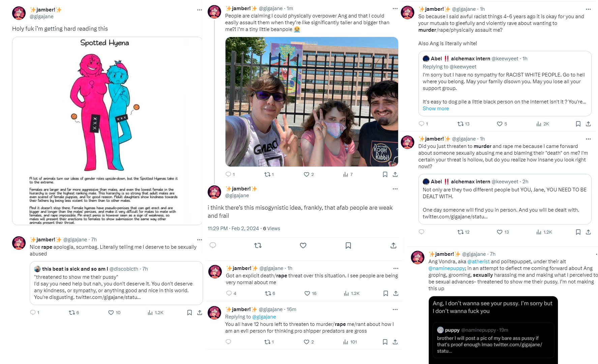This screenshot has height=364, width=598.
Task: Bookmark the tweet posted Feb 2, 2024
Action: [348, 245]
